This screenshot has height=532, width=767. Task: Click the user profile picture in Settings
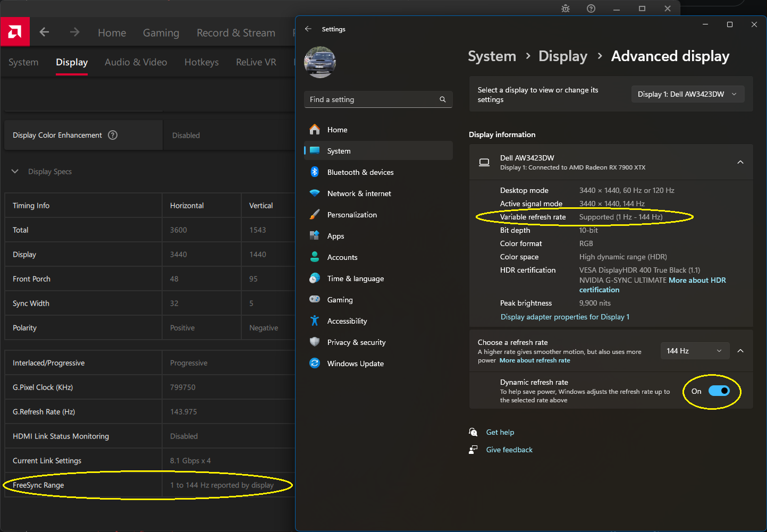pyautogui.click(x=320, y=62)
